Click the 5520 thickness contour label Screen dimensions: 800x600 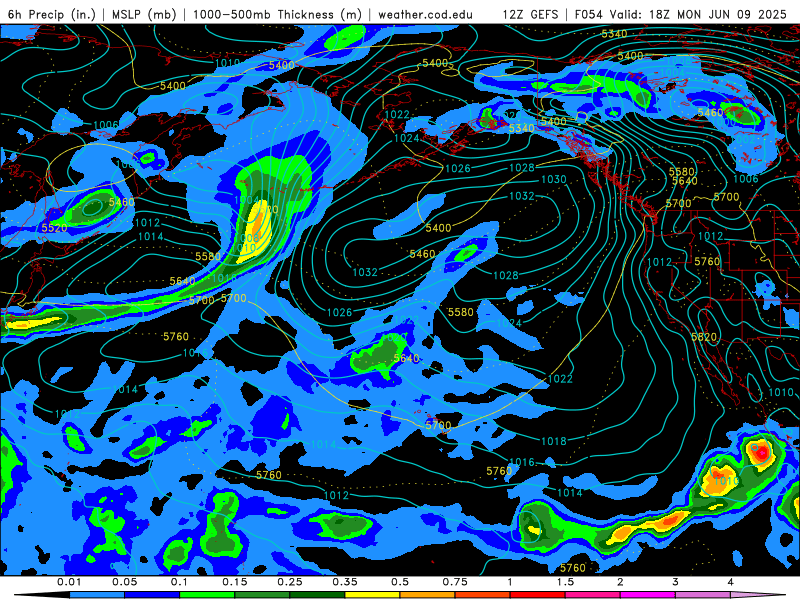pyautogui.click(x=54, y=228)
